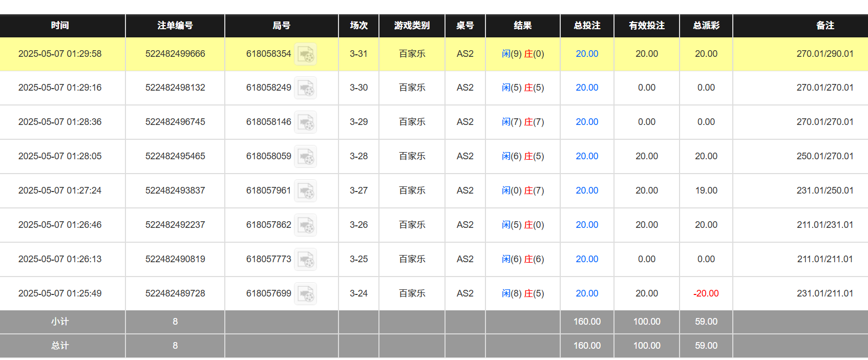Click the negative -20.00 payout value
Screen dimensions: 868x360
pos(706,293)
